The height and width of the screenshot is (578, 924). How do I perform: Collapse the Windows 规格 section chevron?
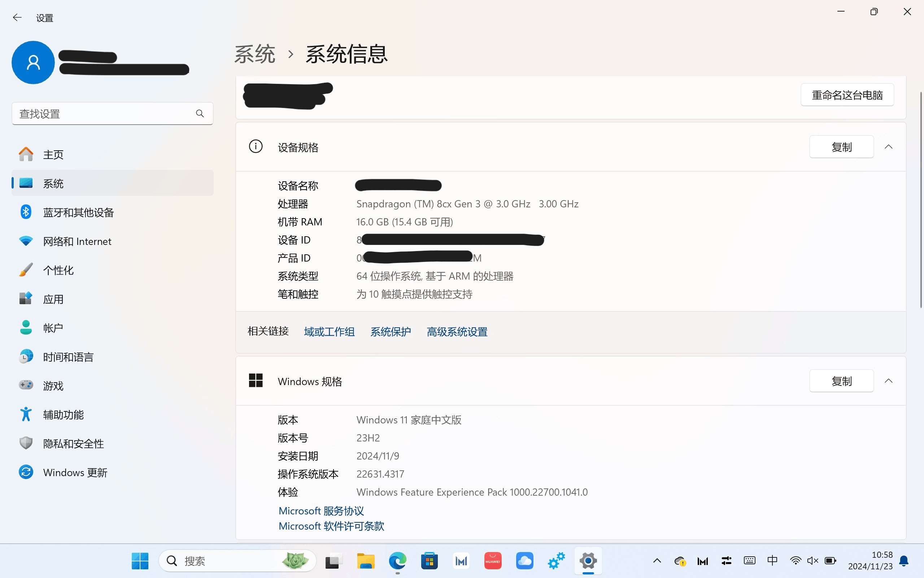coord(889,381)
